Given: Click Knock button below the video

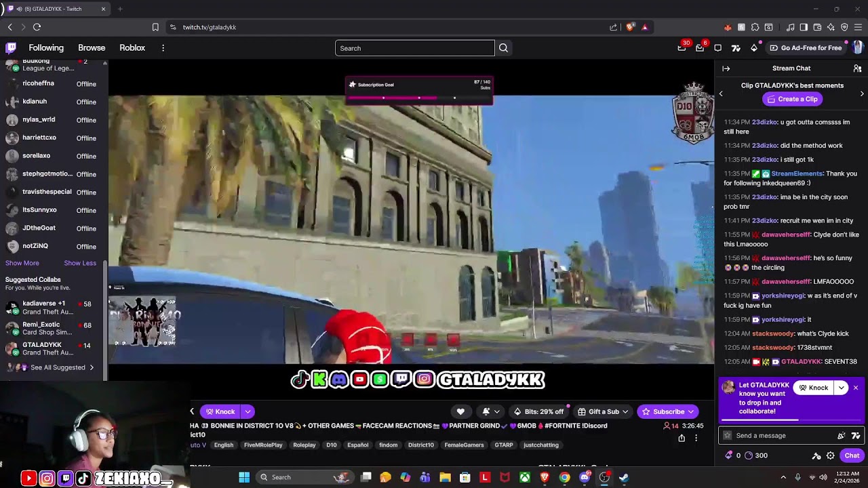Looking at the screenshot, I should coord(220,411).
